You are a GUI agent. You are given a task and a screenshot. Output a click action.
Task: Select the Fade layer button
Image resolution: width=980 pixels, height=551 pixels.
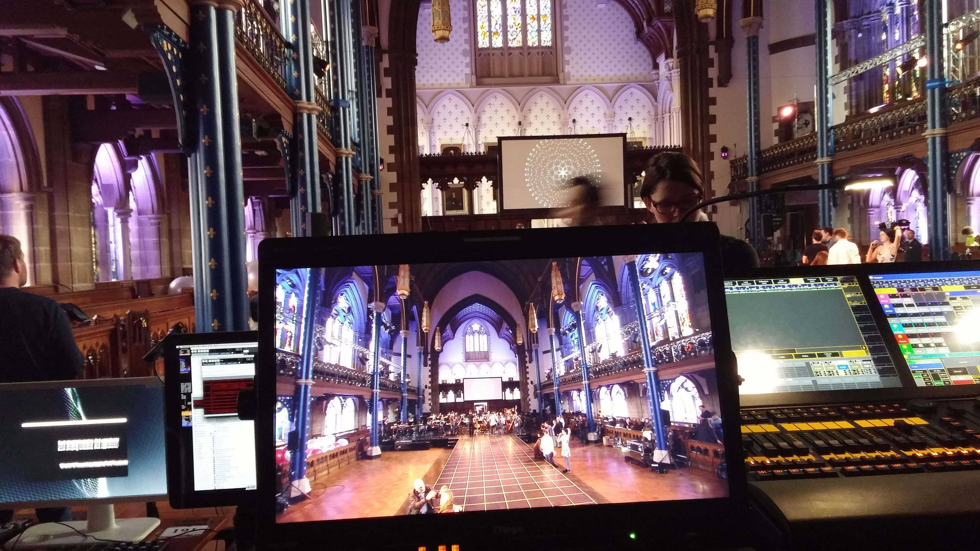point(782,357)
